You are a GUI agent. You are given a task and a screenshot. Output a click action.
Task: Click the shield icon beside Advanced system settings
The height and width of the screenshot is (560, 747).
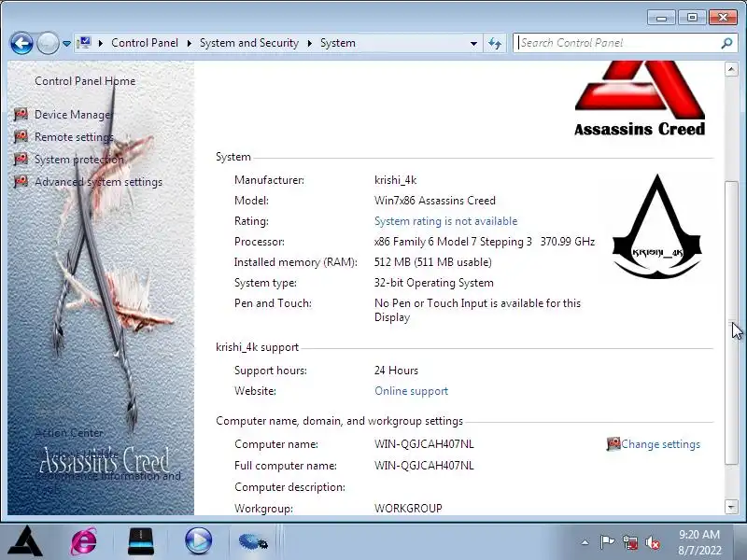(x=21, y=181)
